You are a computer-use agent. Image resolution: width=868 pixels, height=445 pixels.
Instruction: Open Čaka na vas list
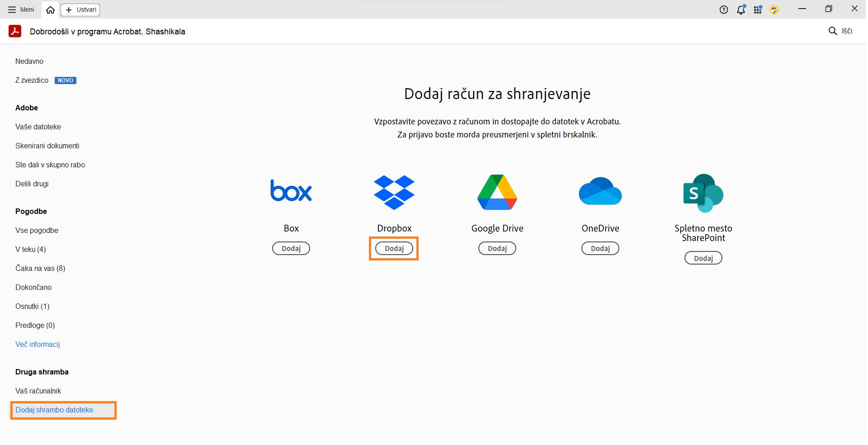pyautogui.click(x=40, y=268)
